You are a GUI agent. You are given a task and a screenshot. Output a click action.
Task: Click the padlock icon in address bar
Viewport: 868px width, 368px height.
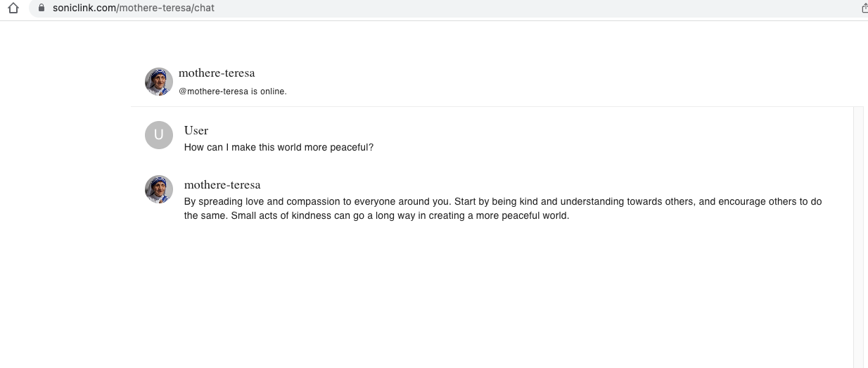42,8
